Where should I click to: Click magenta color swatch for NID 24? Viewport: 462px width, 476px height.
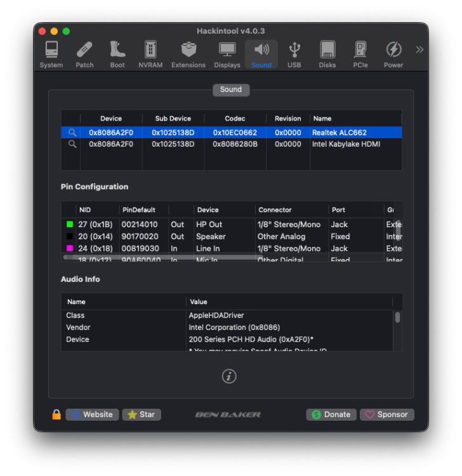(x=70, y=249)
